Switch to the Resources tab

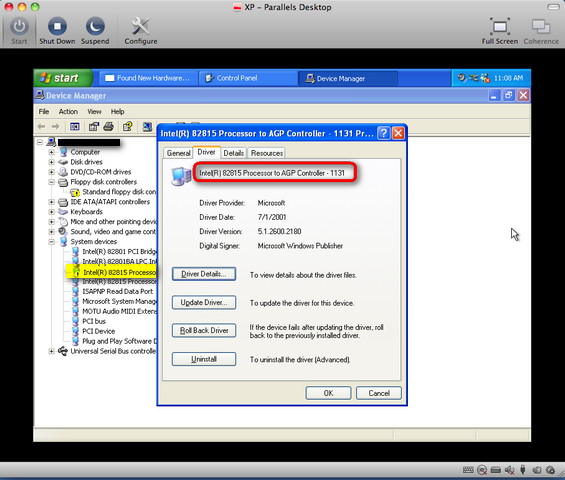tap(267, 153)
